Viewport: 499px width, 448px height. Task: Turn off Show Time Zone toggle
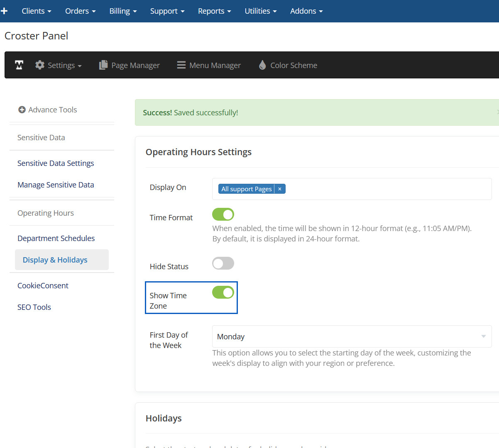pos(223,292)
